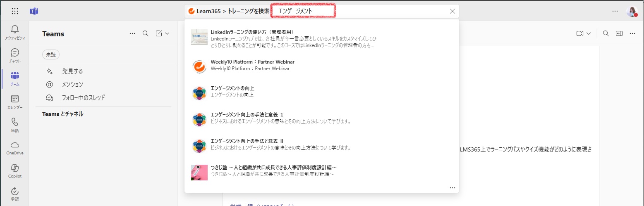Click the 発見する sparkle icon

tap(50, 71)
